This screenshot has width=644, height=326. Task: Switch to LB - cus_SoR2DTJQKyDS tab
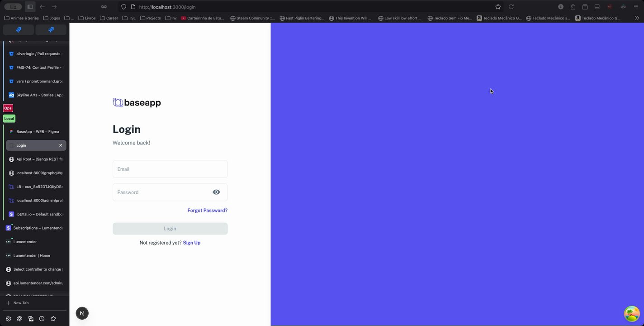(36, 187)
